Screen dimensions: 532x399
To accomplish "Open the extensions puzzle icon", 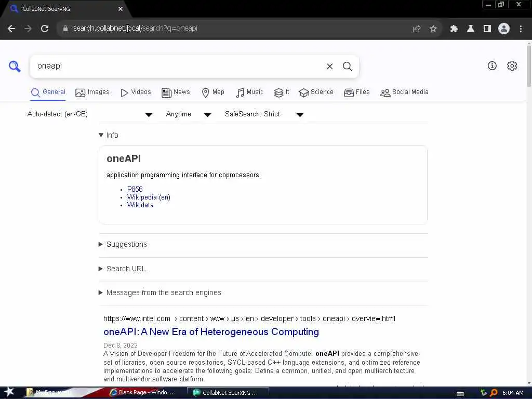I will pyautogui.click(x=454, y=29).
